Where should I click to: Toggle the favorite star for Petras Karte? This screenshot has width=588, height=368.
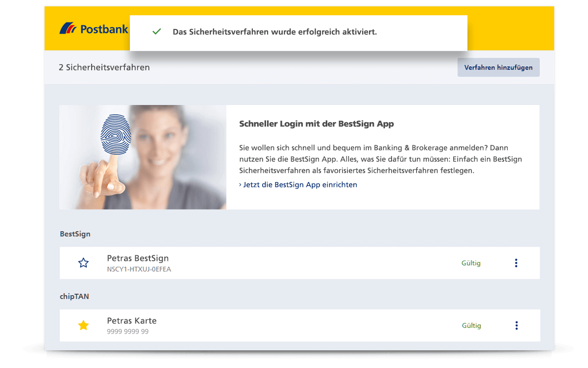[83, 325]
